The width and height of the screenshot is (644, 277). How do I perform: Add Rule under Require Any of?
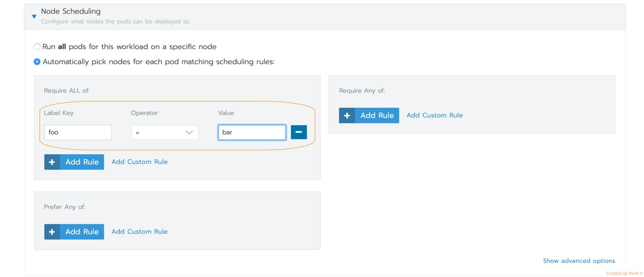(377, 116)
